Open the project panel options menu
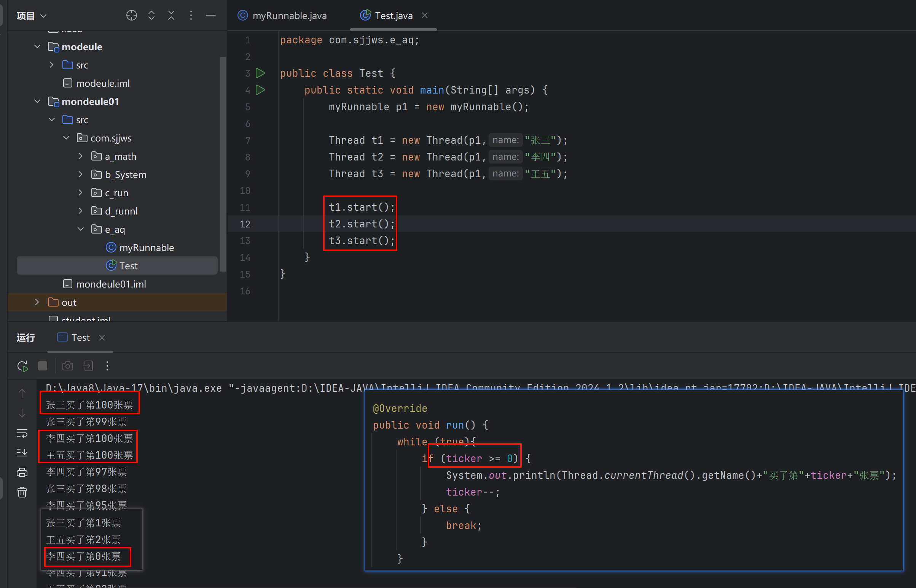 coord(191,15)
